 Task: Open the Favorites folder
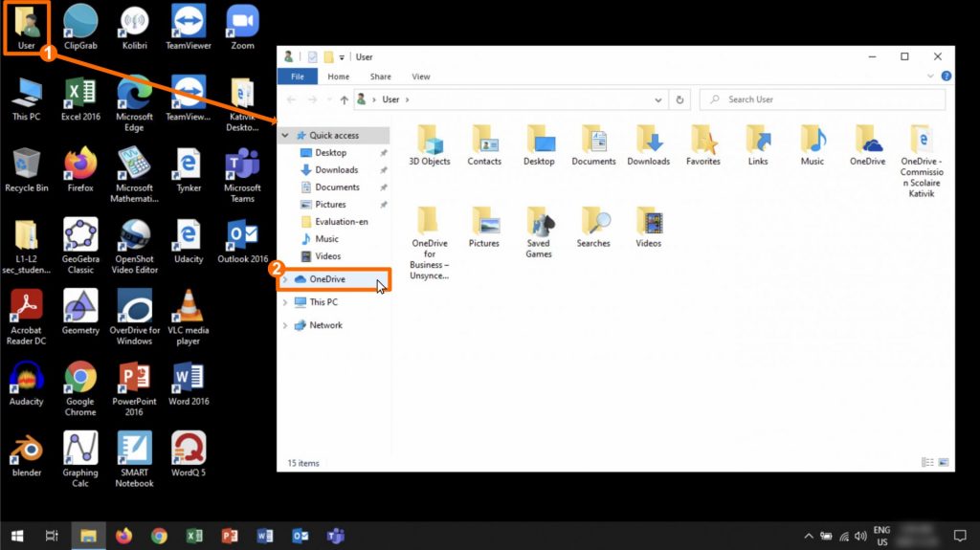coord(703,142)
